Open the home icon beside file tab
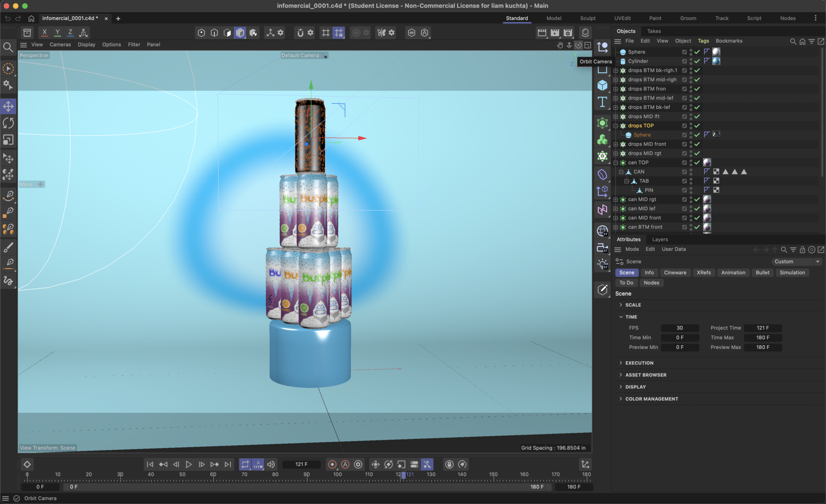Viewport: 826px width, 504px height. [x=31, y=18]
